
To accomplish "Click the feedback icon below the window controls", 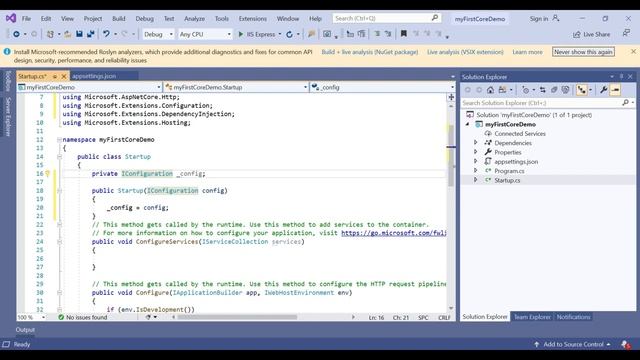I will 626,33.
